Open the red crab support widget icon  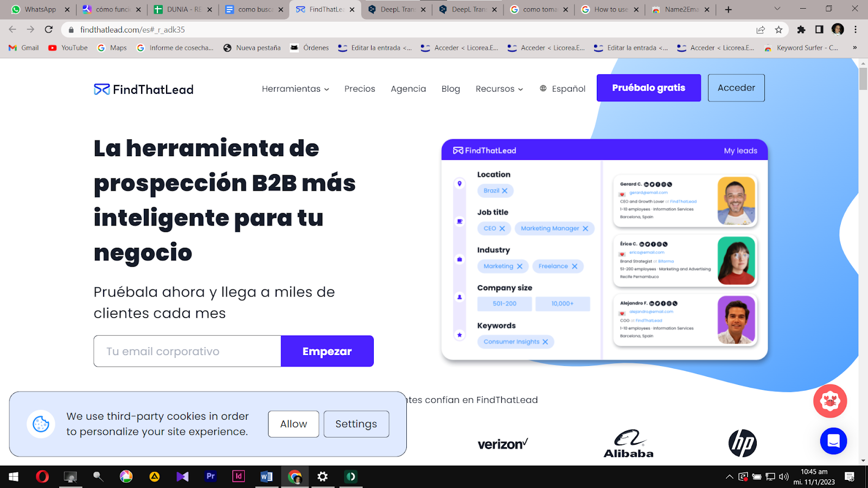tap(830, 401)
